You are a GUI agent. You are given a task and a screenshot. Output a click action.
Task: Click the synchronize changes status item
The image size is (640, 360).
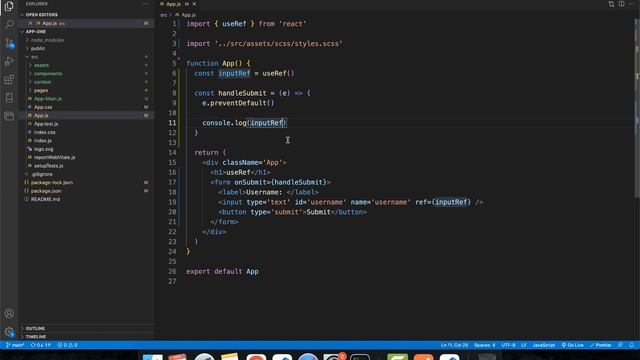[x=40, y=345]
